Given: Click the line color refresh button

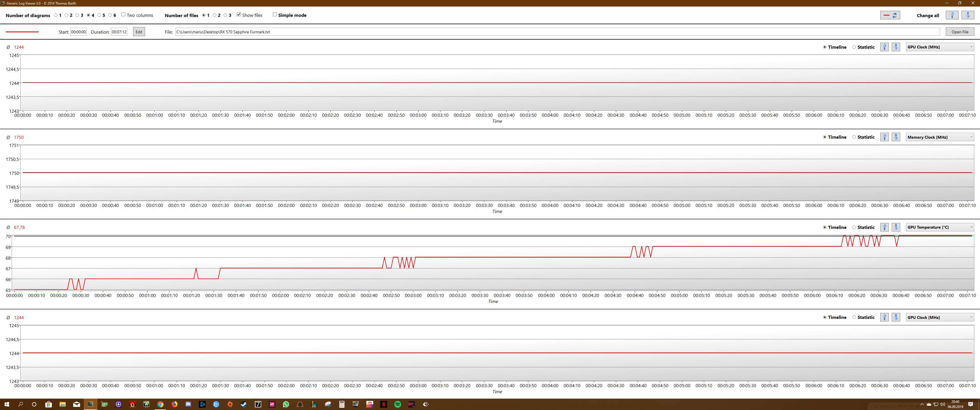Looking at the screenshot, I should (x=890, y=15).
